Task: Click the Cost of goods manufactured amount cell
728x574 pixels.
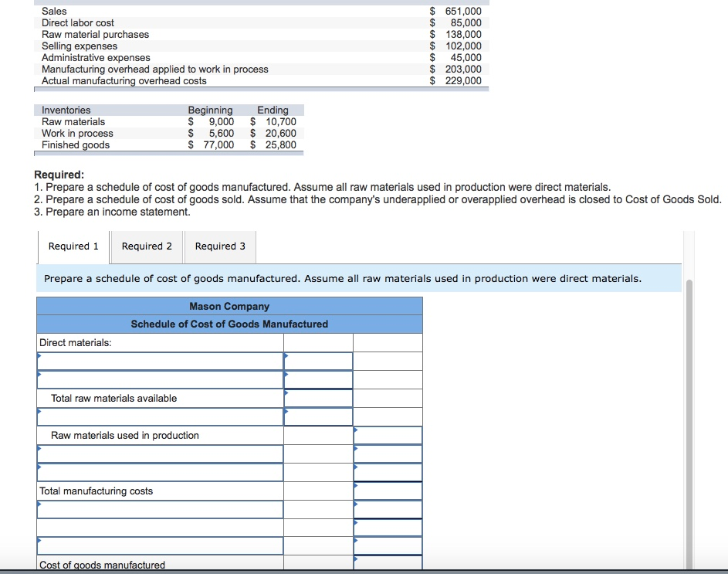Action: click(x=386, y=565)
